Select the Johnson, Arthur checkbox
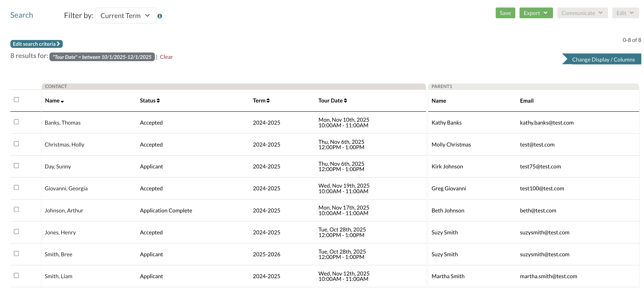The image size is (644, 293). [x=17, y=209]
